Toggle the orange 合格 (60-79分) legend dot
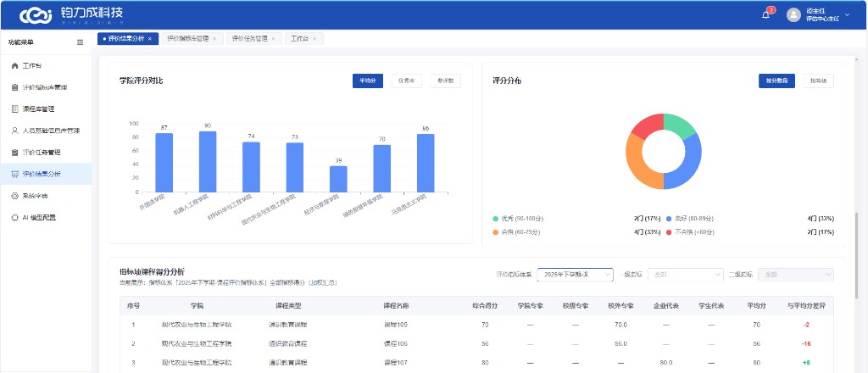 (x=495, y=232)
